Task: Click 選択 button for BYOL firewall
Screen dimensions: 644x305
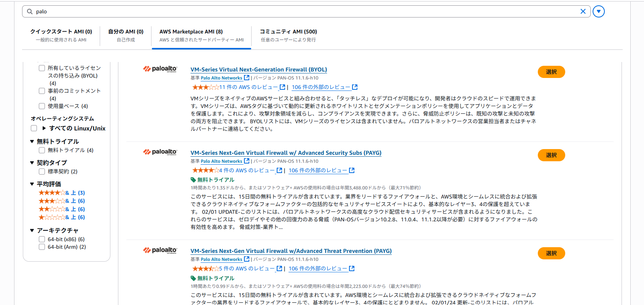Action: tap(551, 72)
